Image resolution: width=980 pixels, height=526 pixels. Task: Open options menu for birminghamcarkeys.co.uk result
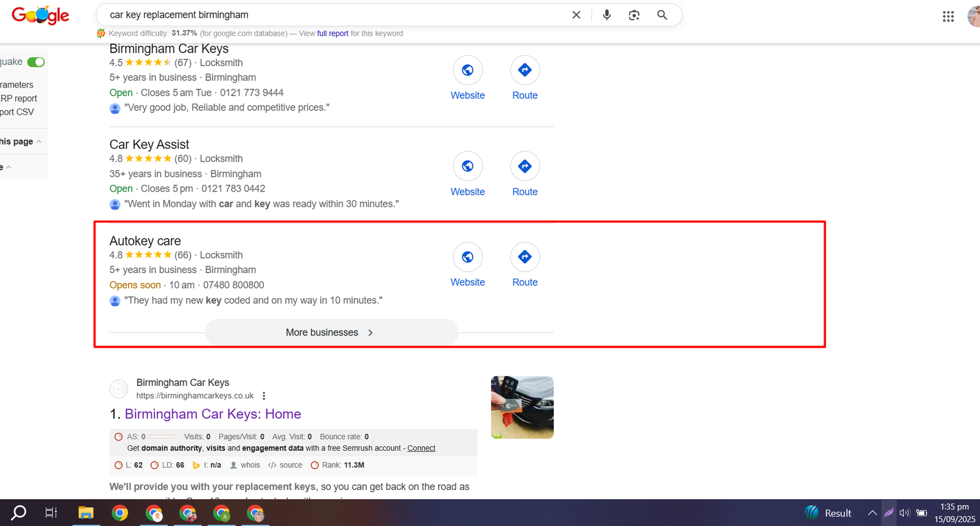tap(264, 396)
